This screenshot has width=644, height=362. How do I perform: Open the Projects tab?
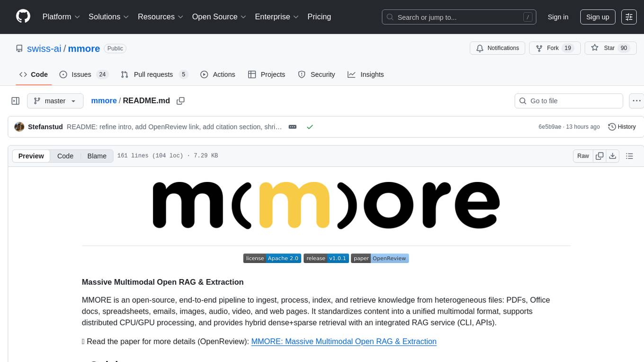pos(267,74)
